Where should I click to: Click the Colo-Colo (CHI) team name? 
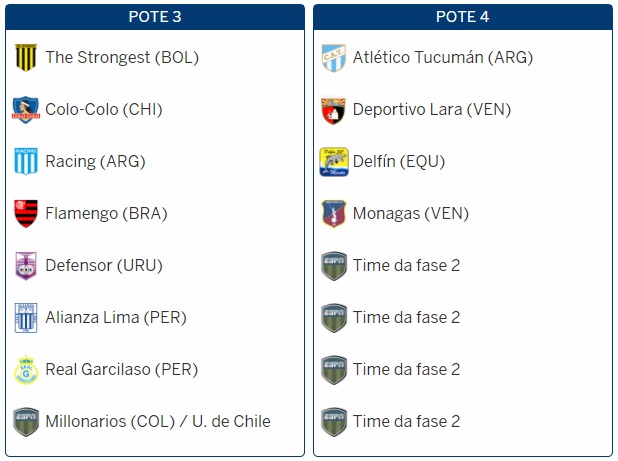(103, 109)
